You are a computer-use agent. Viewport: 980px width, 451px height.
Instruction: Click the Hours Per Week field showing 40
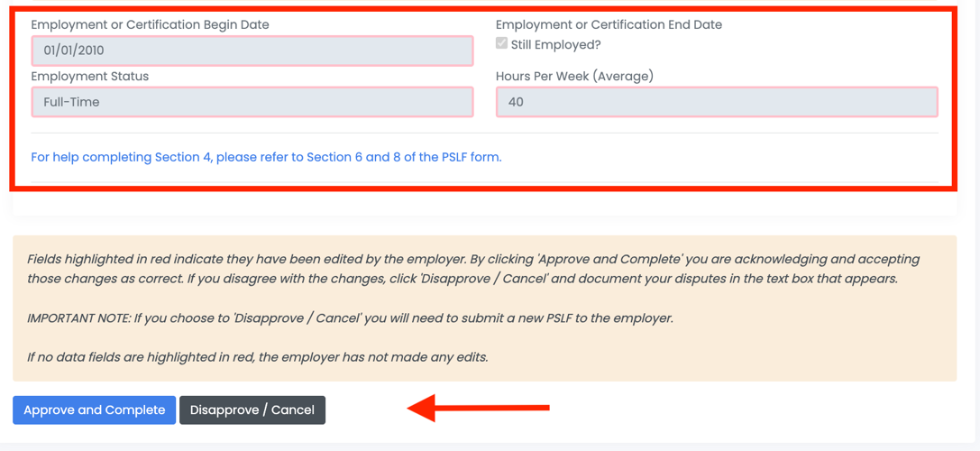tap(717, 102)
